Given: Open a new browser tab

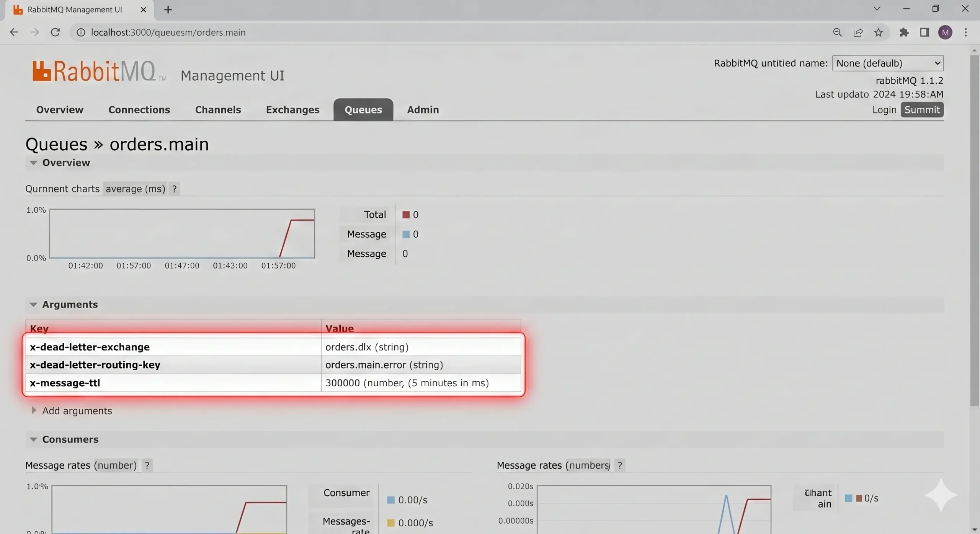Looking at the screenshot, I should tap(168, 10).
